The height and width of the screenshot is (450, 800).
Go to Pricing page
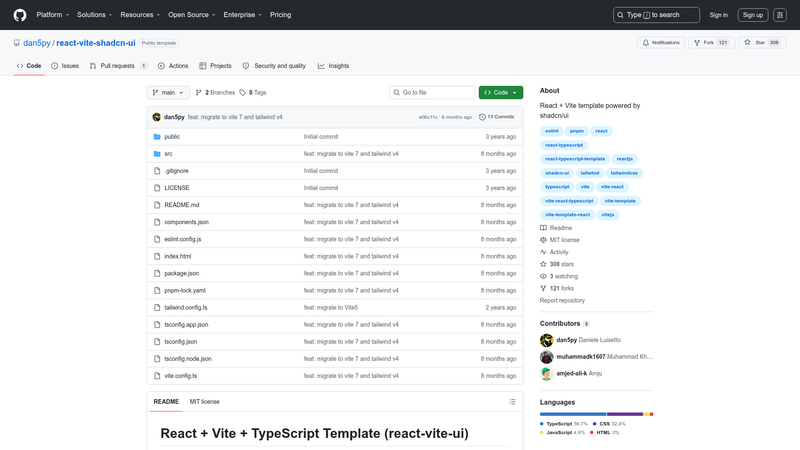(281, 15)
